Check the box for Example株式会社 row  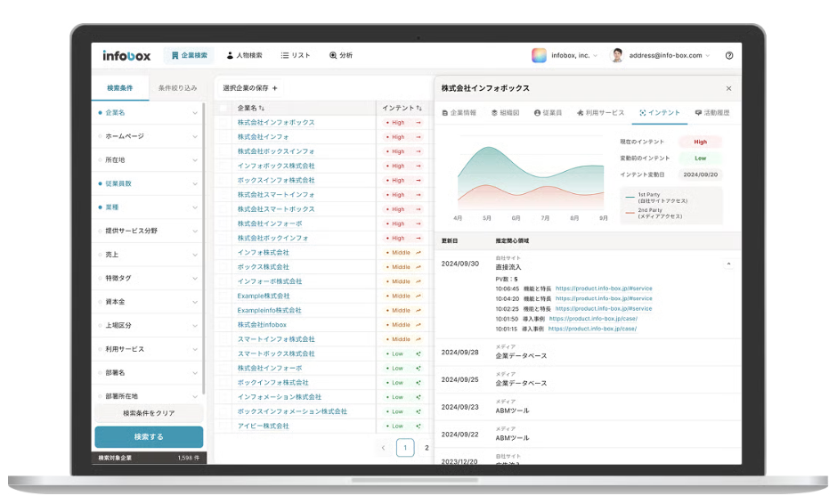tap(223, 296)
